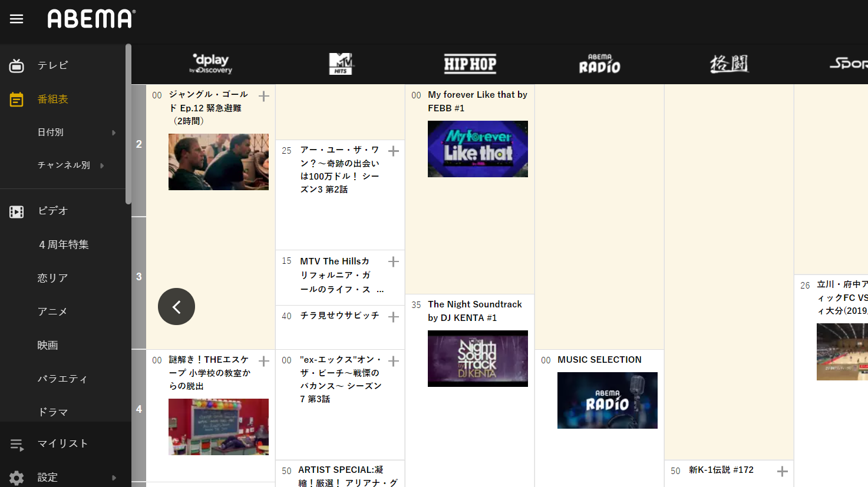Click hour 4 marker in timeline

(x=139, y=409)
